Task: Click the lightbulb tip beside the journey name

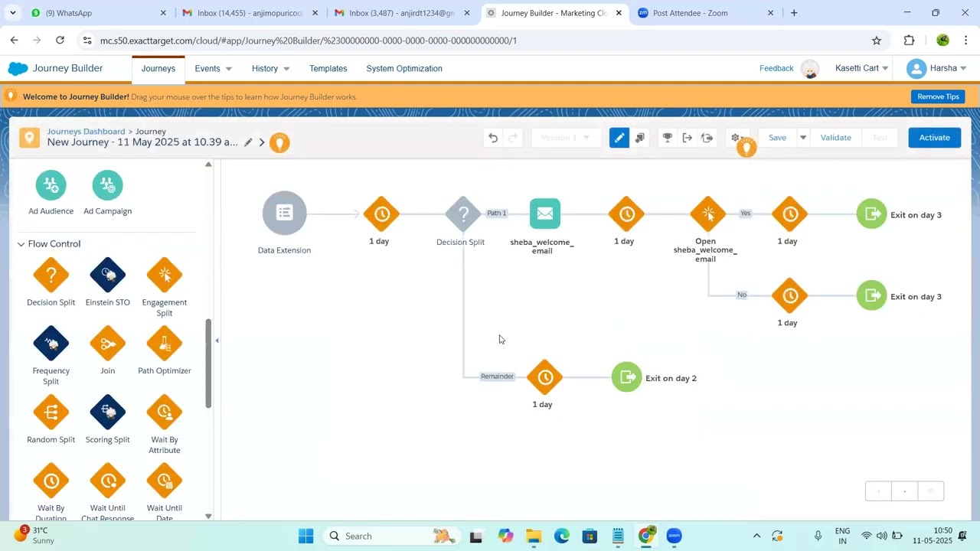Action: 280,142
